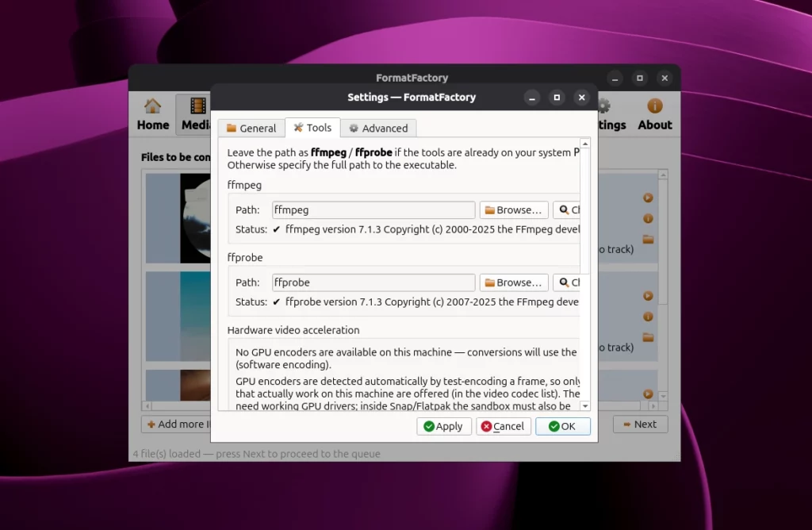Confirm settings with OK

click(563, 426)
